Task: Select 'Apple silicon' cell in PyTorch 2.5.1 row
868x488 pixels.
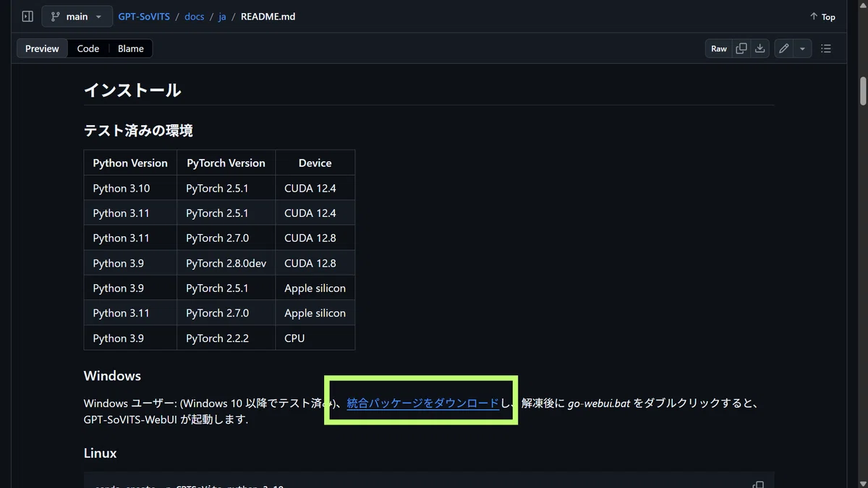Action: [315, 288]
